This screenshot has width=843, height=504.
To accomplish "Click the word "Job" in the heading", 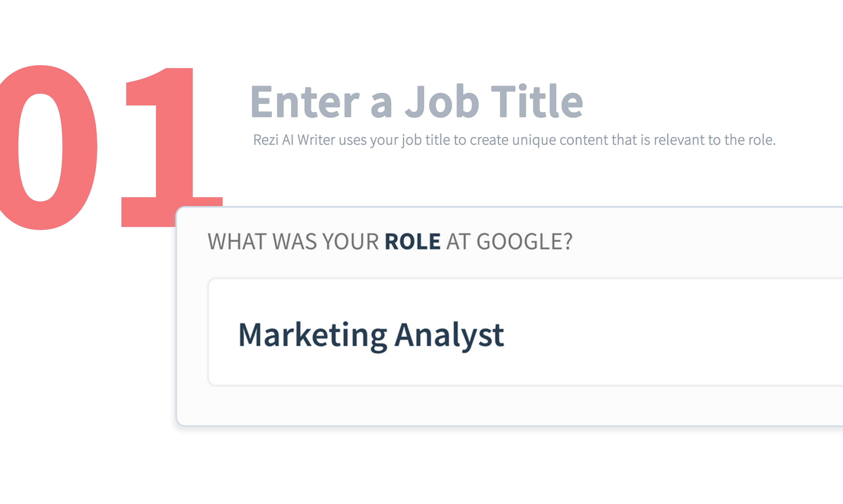I will pos(442,101).
